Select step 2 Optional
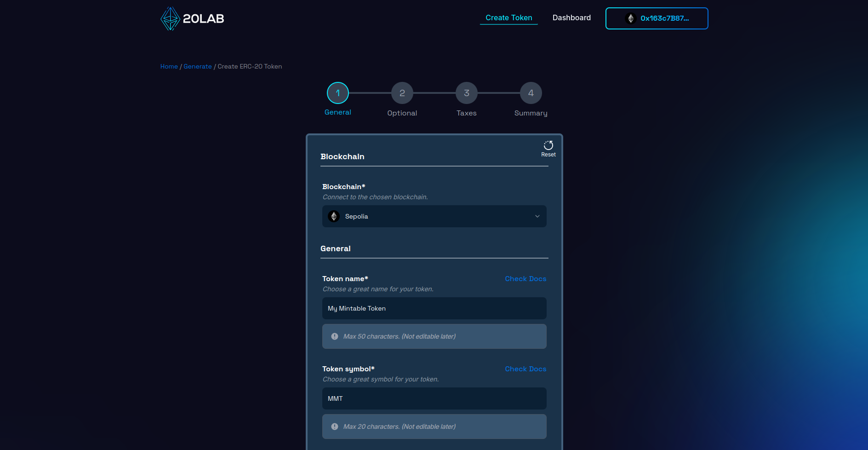 tap(402, 93)
